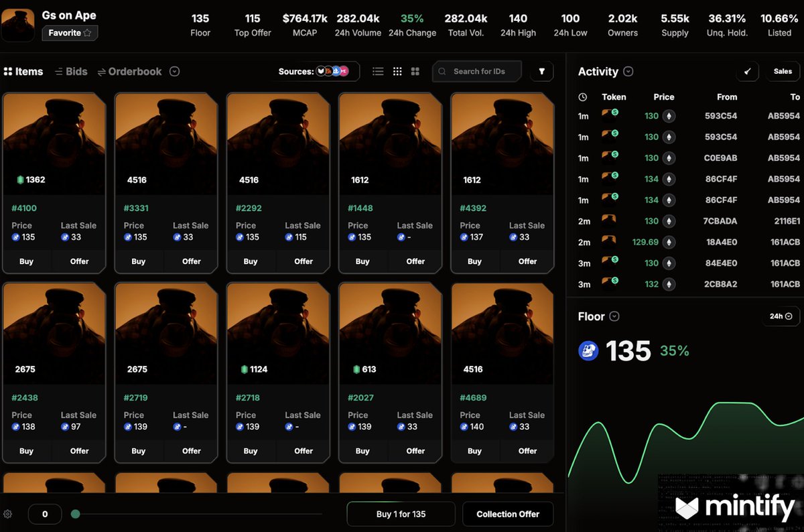
Task: Click the MCAP $764.17k stat
Action: pos(305,25)
